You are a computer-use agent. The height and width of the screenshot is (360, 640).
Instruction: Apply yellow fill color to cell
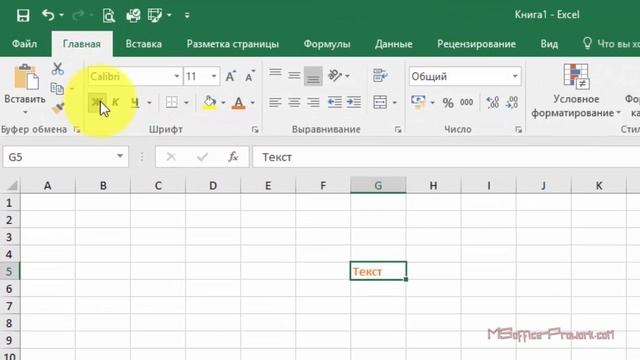[x=209, y=102]
